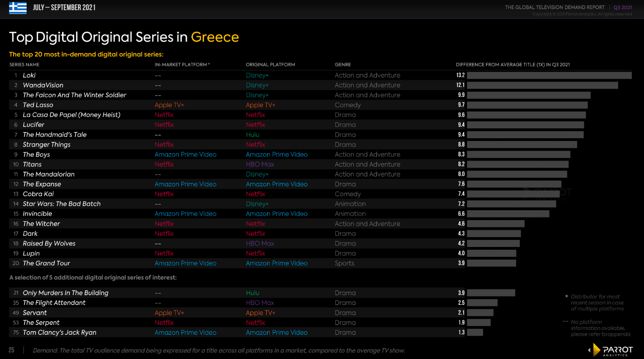Viewport: 644px width, 359px height.
Task: Click 'The Witcher' series name
Action: (x=42, y=224)
